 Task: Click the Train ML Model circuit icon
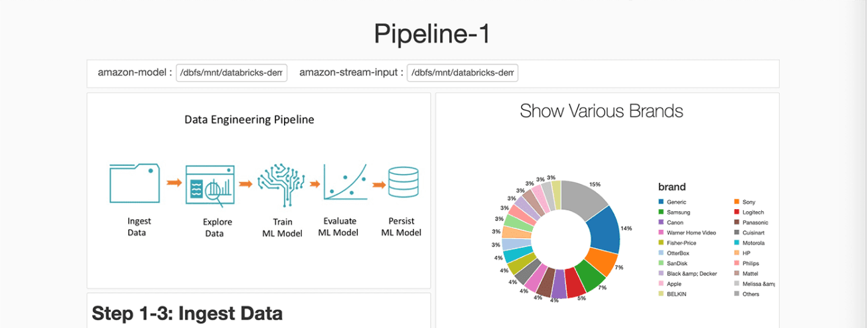click(x=281, y=182)
